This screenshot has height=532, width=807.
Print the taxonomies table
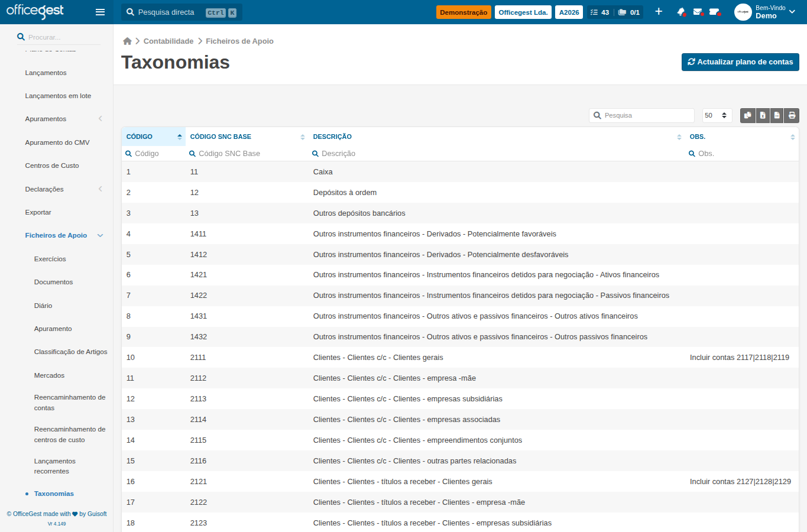coord(792,115)
